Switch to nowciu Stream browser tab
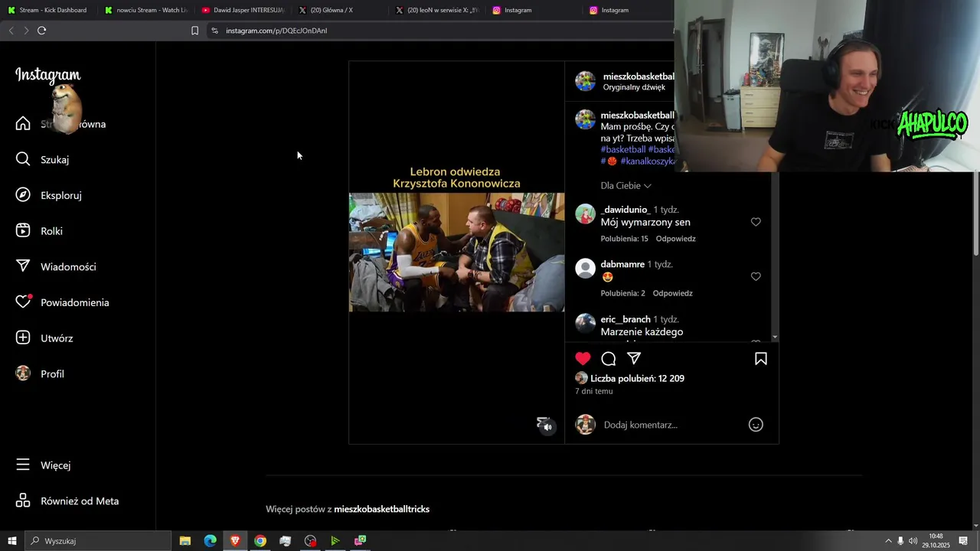The image size is (980, 551). pos(145,10)
